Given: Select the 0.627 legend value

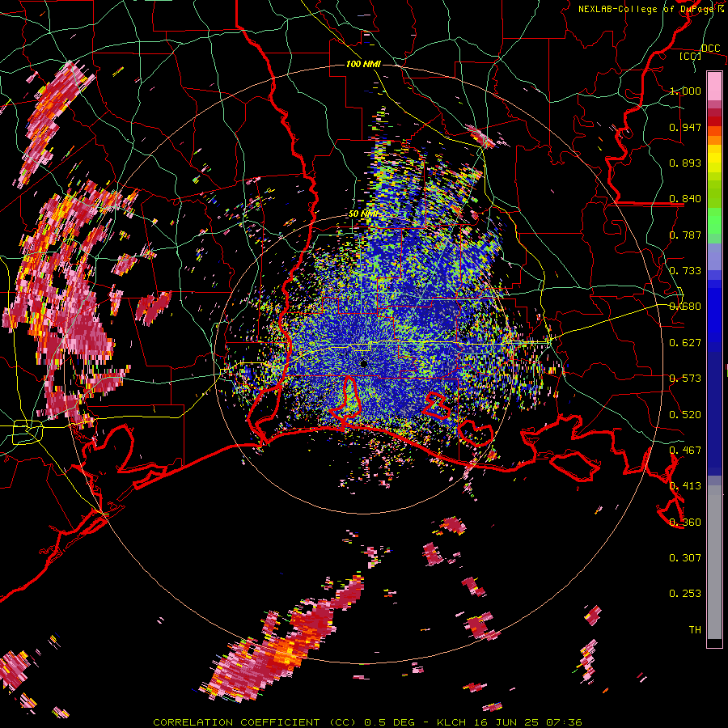Looking at the screenshot, I should [x=685, y=343].
